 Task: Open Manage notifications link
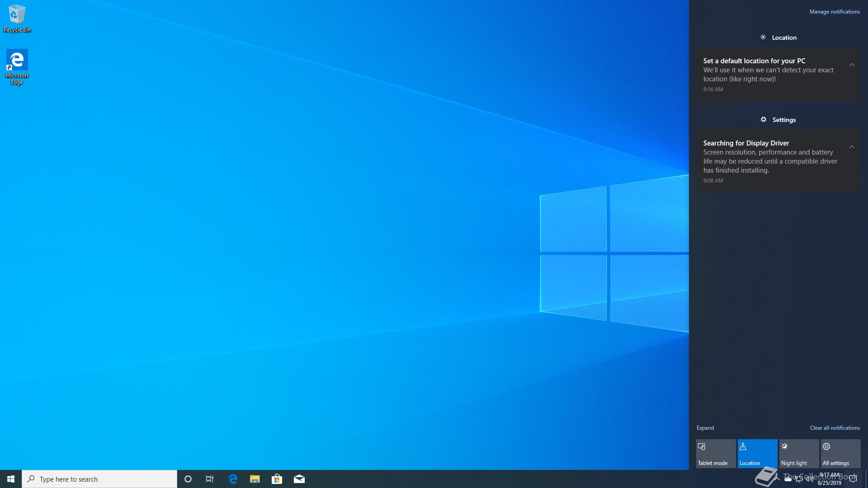tap(835, 12)
